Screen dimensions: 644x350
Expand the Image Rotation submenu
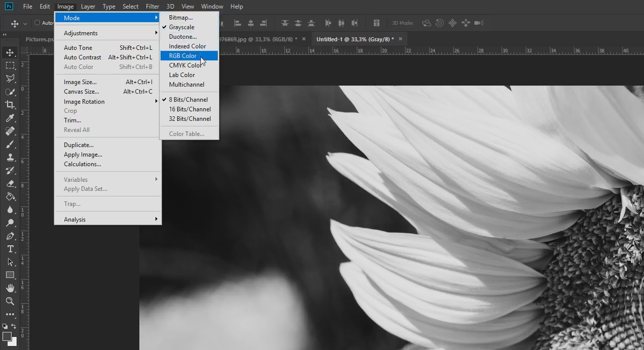84,101
